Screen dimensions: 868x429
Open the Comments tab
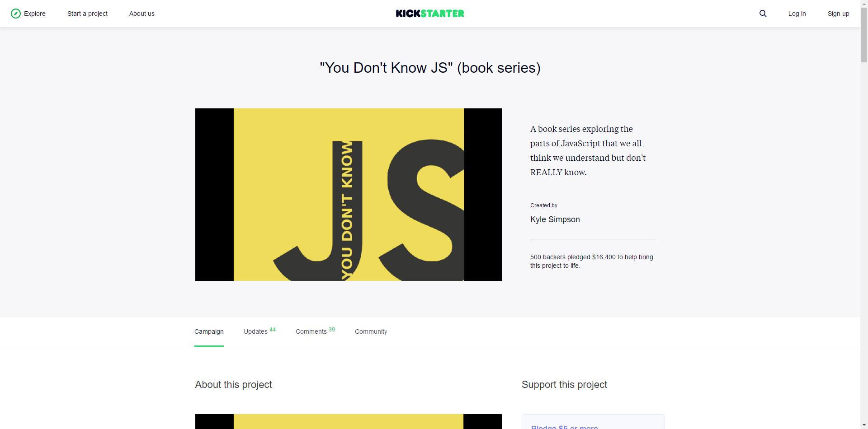point(315,331)
